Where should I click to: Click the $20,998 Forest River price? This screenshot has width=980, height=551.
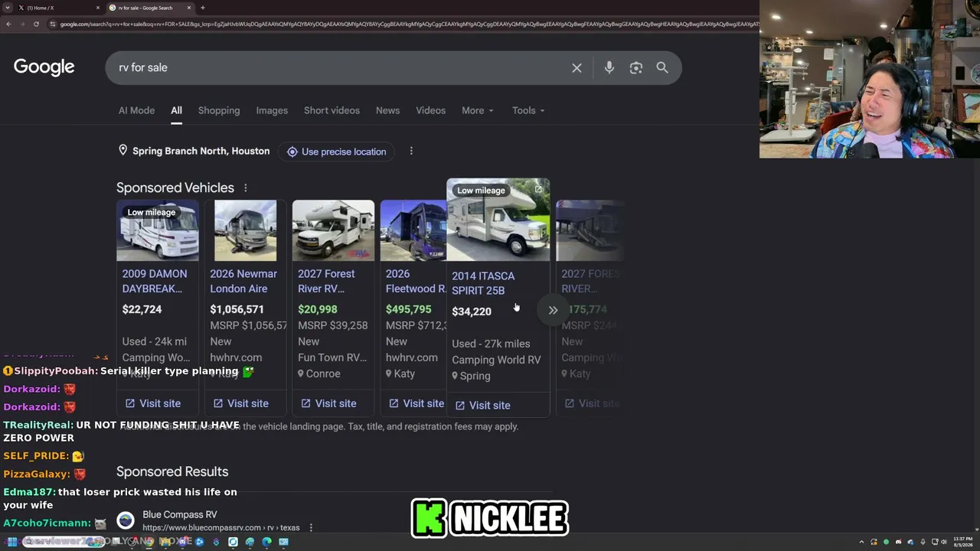(x=318, y=309)
